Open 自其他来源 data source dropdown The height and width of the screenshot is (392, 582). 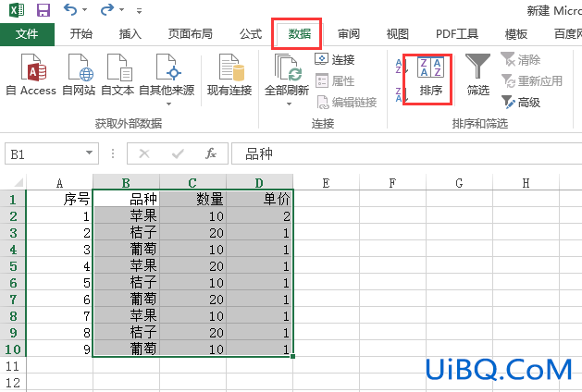(167, 80)
